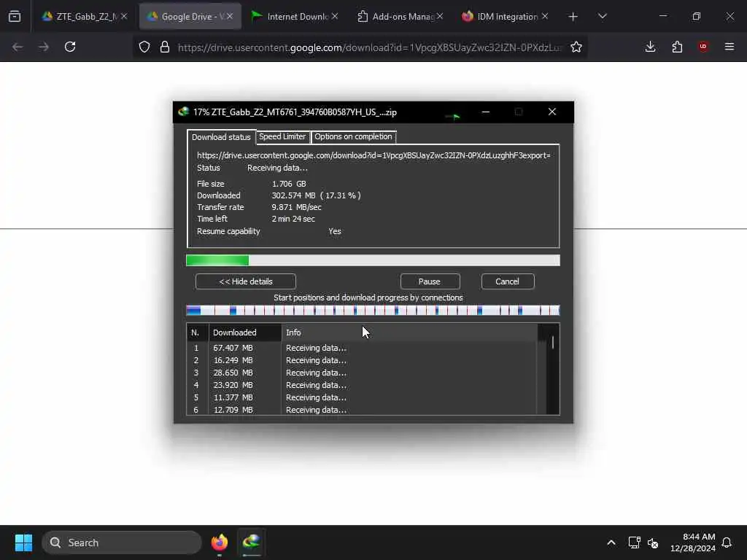This screenshot has width=747, height=560.
Task: Click the Info column header
Action: coord(409,332)
